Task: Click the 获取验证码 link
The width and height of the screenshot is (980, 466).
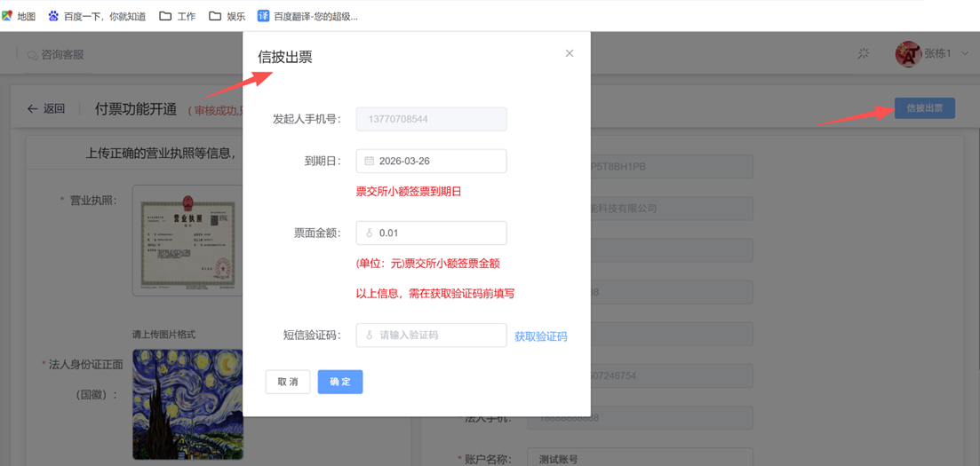Action: [x=540, y=336]
